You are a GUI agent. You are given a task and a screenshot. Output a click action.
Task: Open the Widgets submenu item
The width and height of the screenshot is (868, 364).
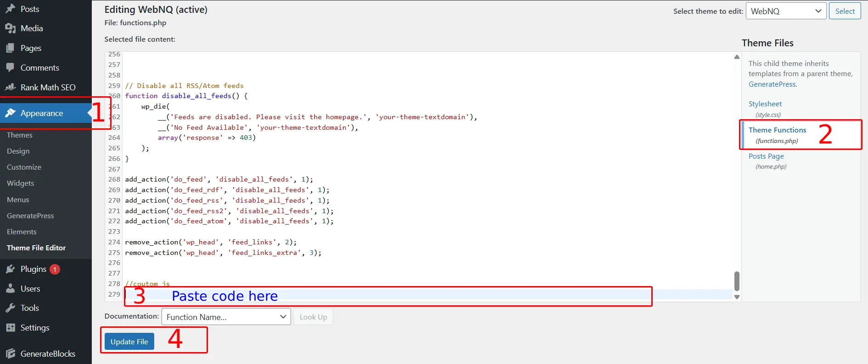point(21,183)
